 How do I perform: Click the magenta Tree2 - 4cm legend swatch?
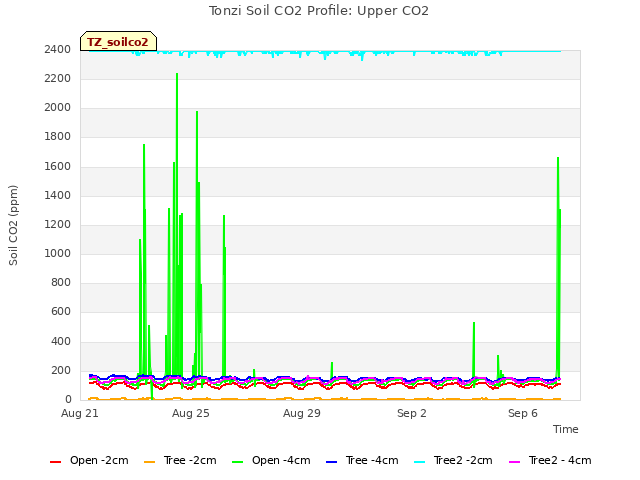(x=515, y=462)
